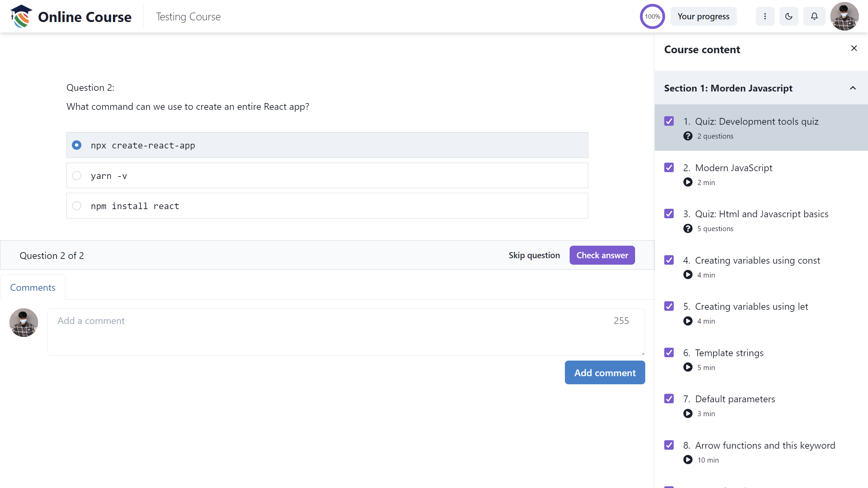Select the yarn -v radio button
Image resolution: width=868 pixels, height=488 pixels.
point(76,175)
